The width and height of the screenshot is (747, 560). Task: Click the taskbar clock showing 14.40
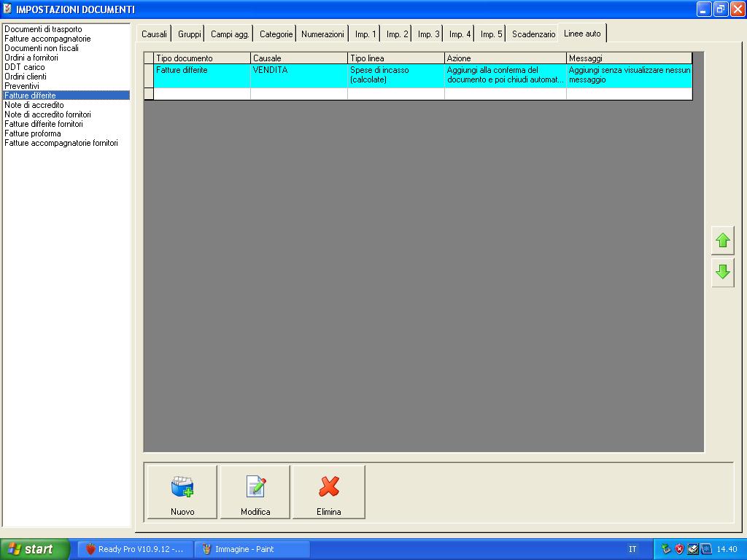[727, 549]
